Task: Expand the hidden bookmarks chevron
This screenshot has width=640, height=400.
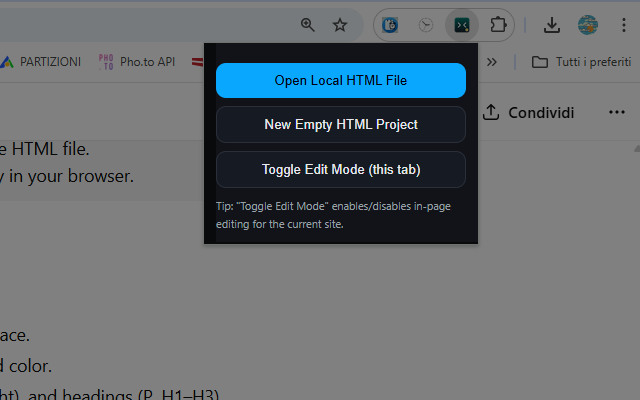Action: (491, 62)
